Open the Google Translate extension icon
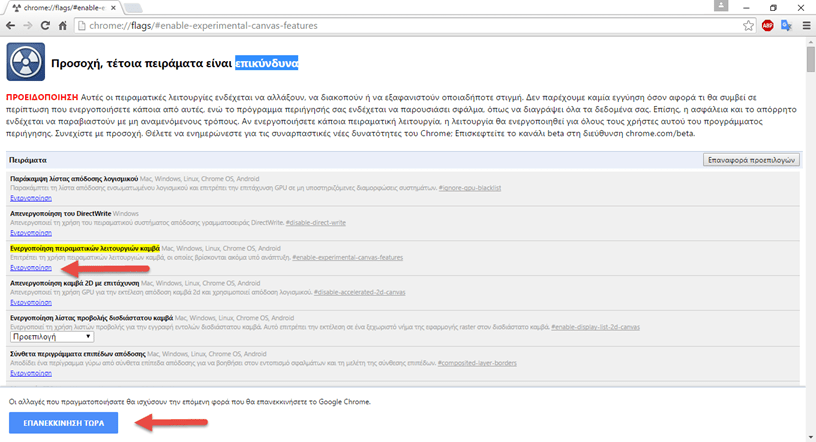The width and height of the screenshot is (816, 442). tap(786, 26)
